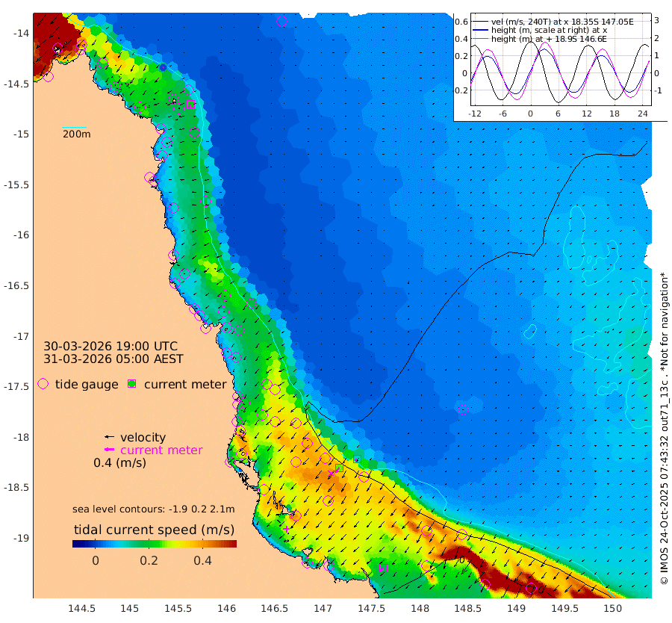
Task: Click the 'tidal current speed (m/s)' title
Action: [155, 530]
